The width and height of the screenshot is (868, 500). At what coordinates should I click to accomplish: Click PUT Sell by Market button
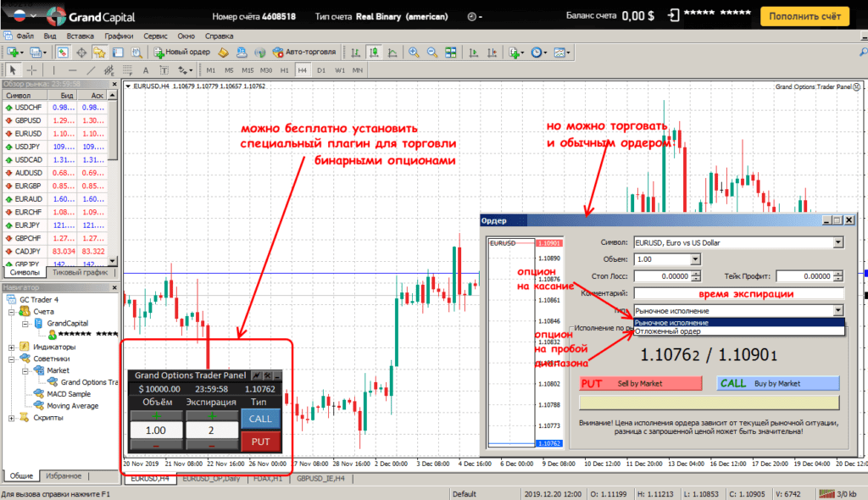point(641,384)
